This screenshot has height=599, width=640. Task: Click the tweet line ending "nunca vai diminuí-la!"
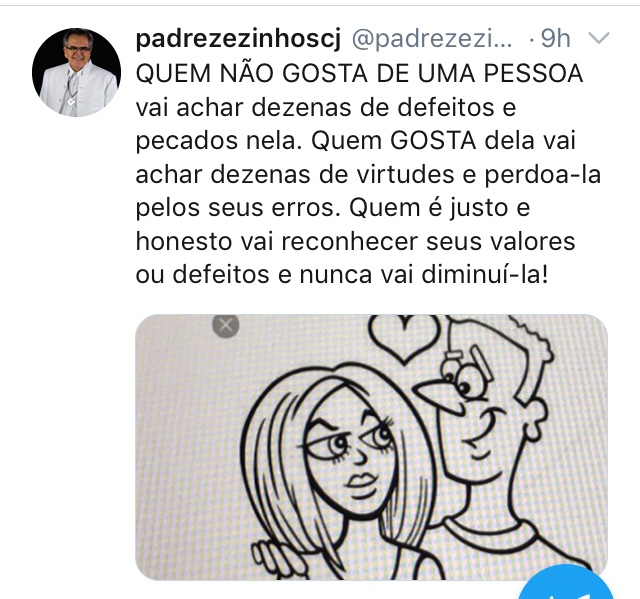tap(341, 275)
